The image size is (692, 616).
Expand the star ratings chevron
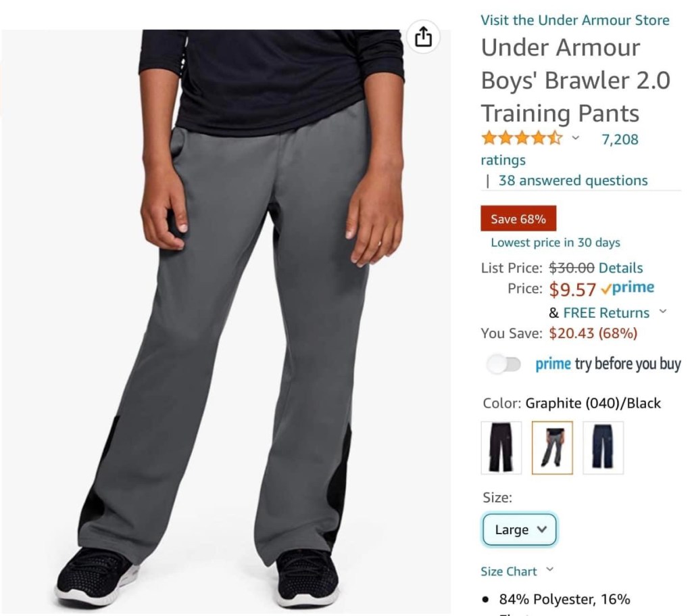coord(576,138)
